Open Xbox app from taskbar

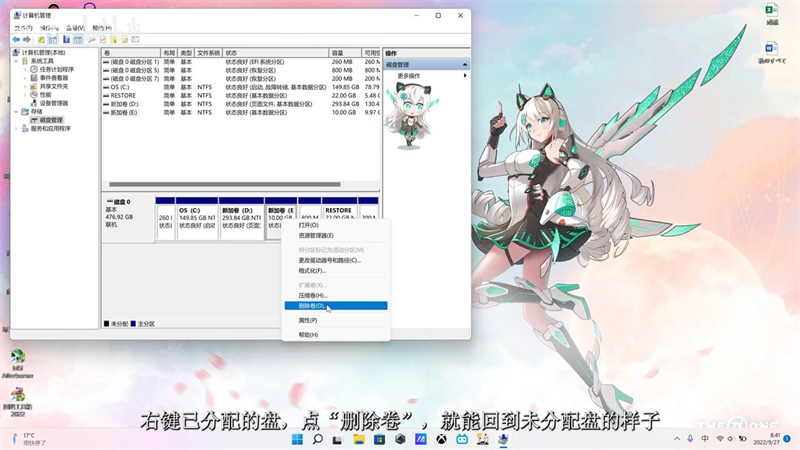pyautogui.click(x=441, y=439)
